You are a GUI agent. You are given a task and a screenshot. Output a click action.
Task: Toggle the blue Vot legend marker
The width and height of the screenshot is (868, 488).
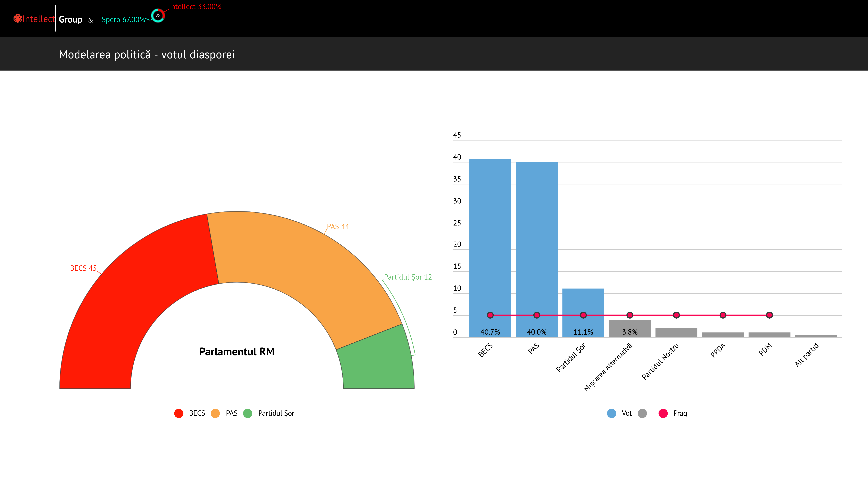(611, 413)
